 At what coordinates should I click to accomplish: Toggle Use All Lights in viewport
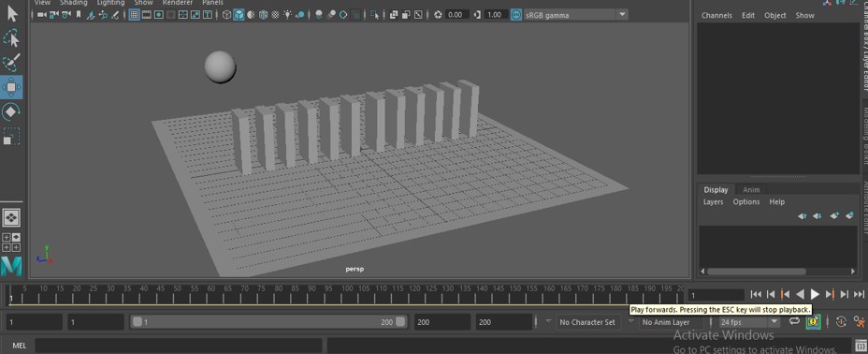click(287, 15)
